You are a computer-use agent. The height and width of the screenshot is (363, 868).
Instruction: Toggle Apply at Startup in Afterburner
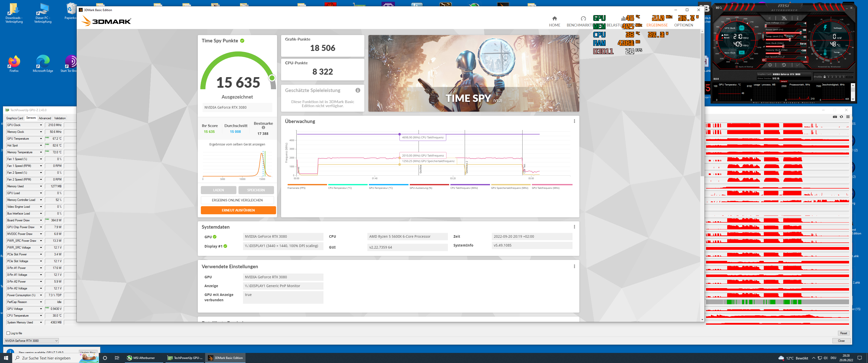[737, 67]
